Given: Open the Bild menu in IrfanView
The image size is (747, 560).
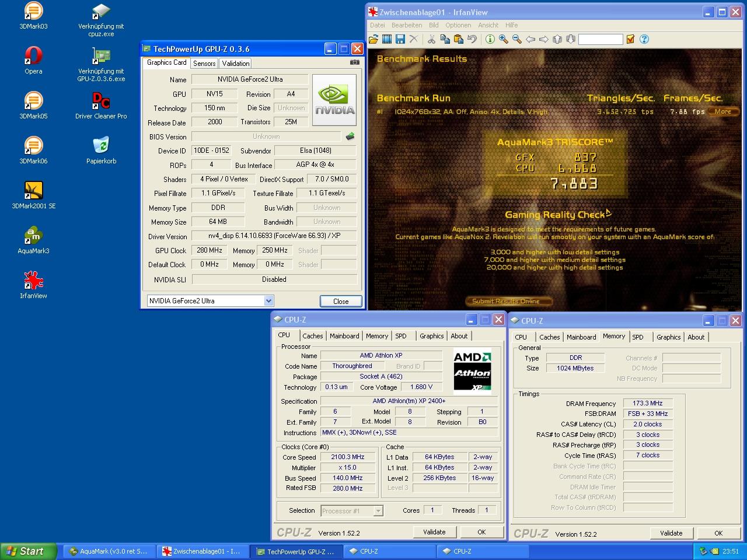Looking at the screenshot, I should point(434,25).
